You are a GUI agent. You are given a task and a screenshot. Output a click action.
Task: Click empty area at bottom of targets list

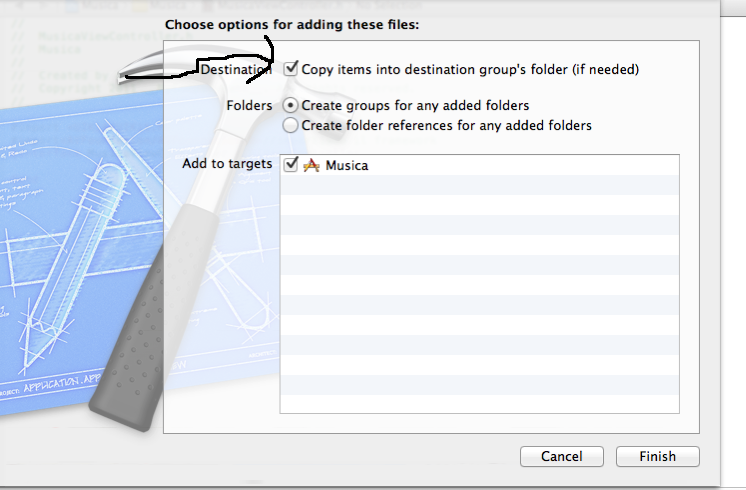point(480,404)
